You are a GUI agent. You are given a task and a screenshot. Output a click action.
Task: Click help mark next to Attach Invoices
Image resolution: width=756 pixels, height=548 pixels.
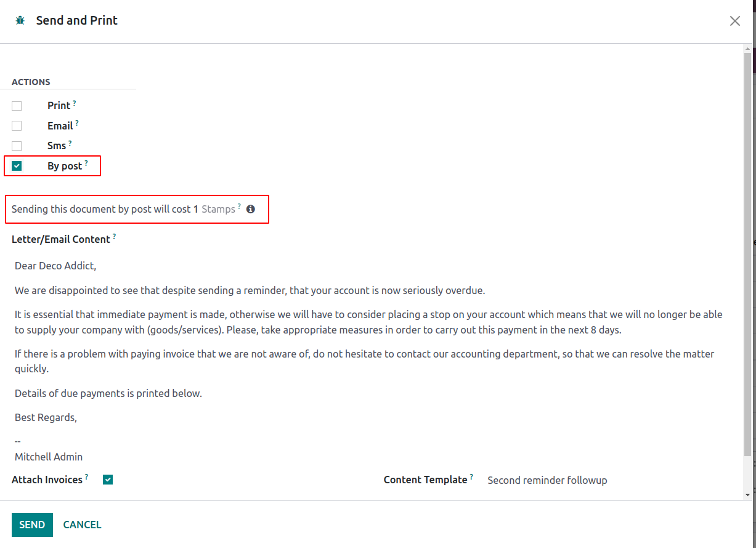[x=87, y=477]
